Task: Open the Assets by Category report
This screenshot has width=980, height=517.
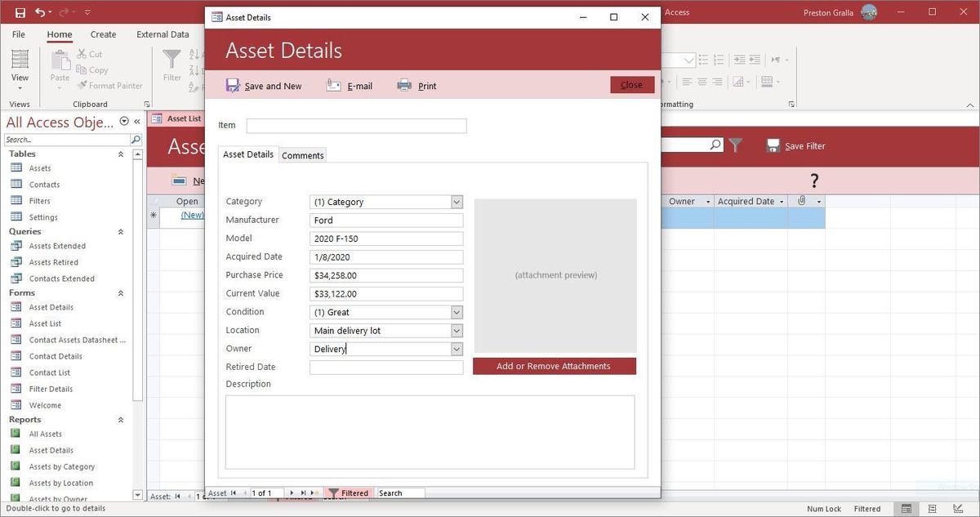Action: 62,466
